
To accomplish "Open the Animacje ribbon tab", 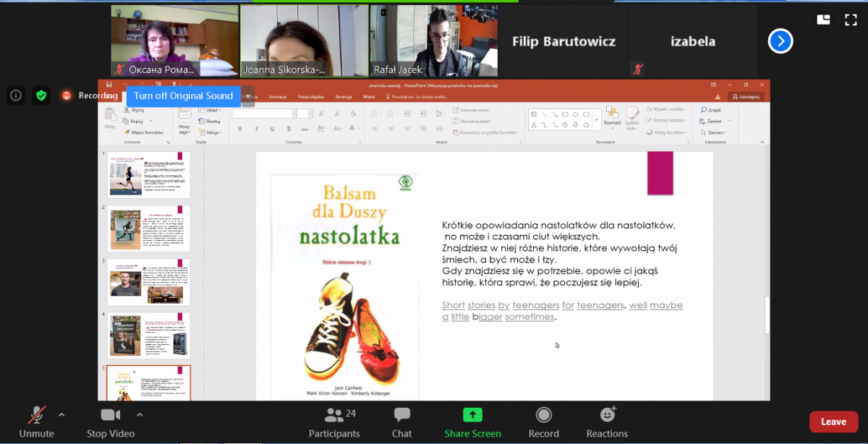I will pos(278,96).
